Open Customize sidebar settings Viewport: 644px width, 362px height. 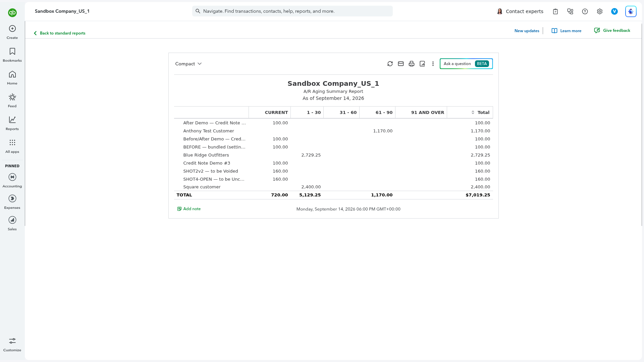pyautogui.click(x=12, y=345)
